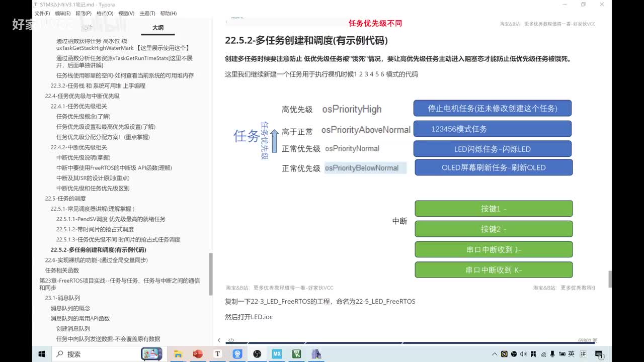Jump to 中断及其ISR的设计原则(重点)
This screenshot has height=362, width=644.
(x=93, y=178)
